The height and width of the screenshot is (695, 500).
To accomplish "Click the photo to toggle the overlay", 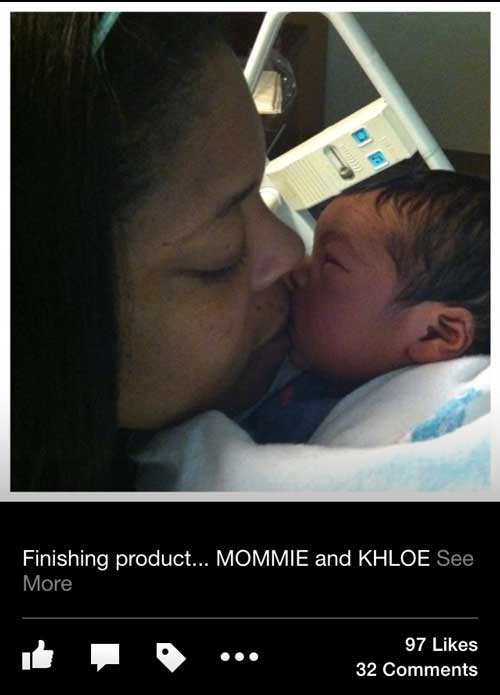I will 250,251.
